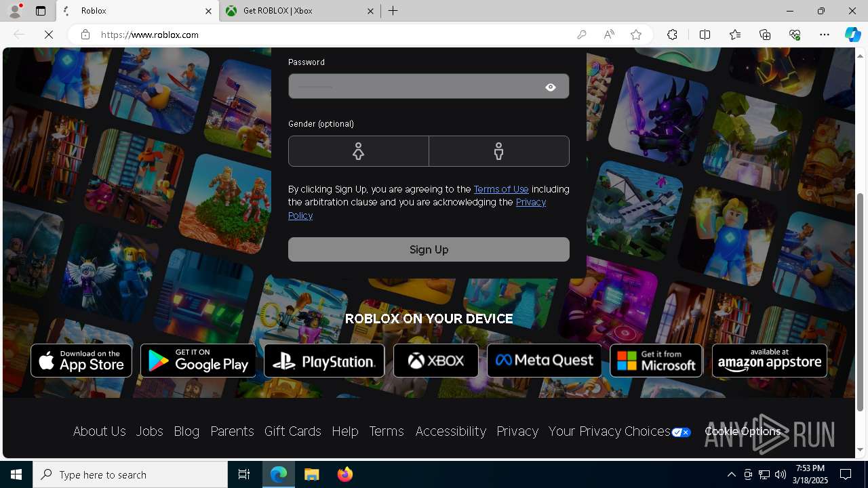868x488 pixels.
Task: Open File Explorer from the taskbar
Action: pyautogui.click(x=311, y=474)
